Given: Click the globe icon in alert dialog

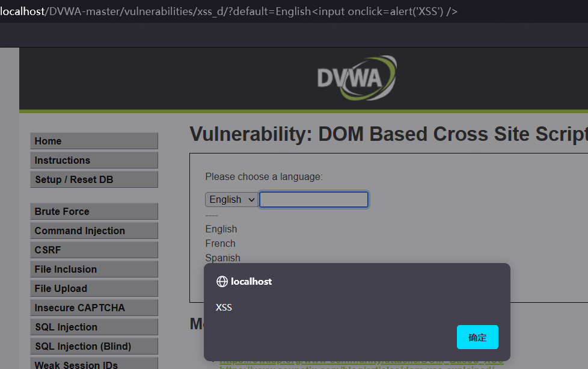Looking at the screenshot, I should point(222,282).
